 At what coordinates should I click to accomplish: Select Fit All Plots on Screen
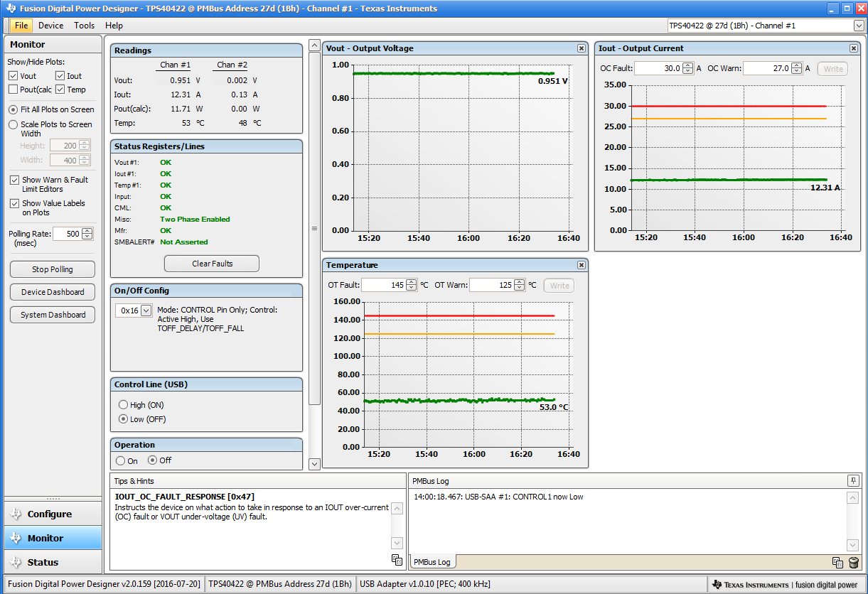coord(14,109)
